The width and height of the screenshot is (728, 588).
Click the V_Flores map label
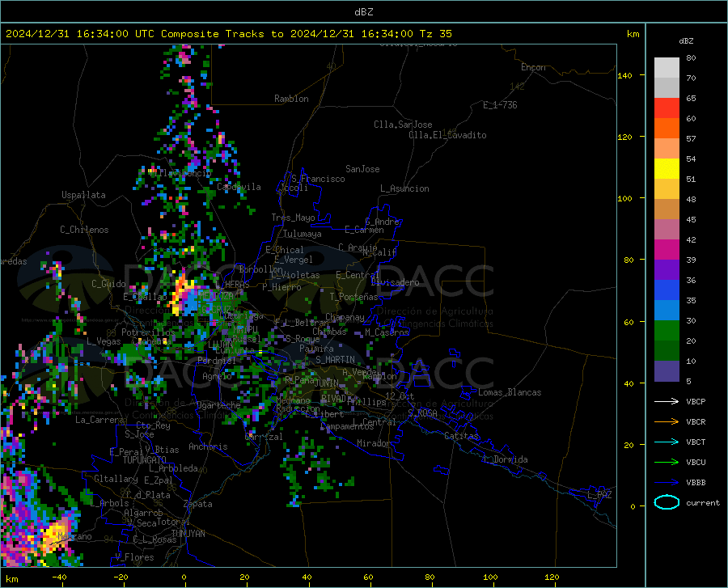click(x=134, y=557)
